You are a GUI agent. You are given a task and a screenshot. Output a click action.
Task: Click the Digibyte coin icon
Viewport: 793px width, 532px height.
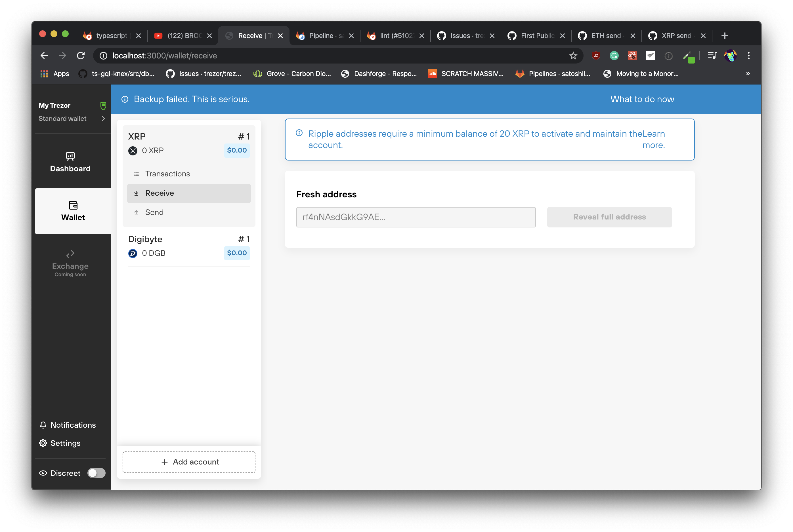click(x=133, y=254)
